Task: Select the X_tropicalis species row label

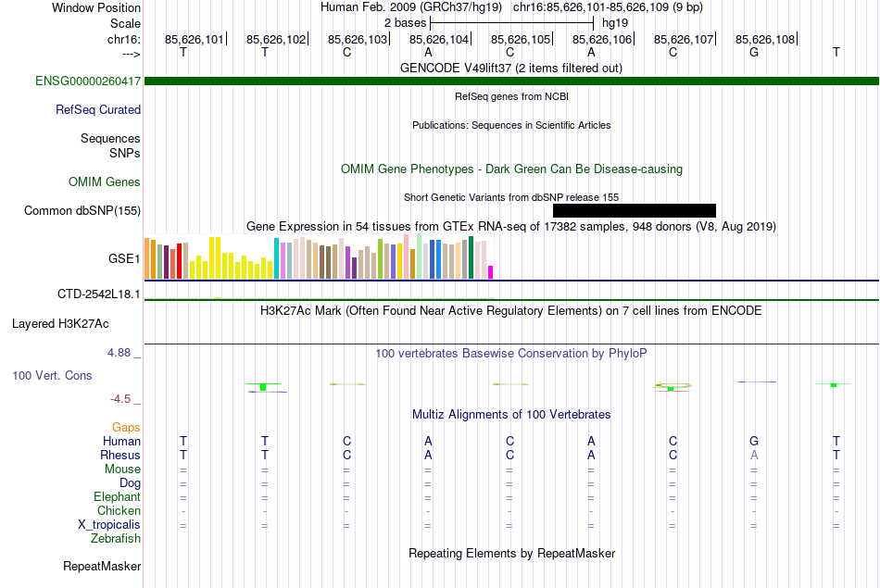Action: 109,525
